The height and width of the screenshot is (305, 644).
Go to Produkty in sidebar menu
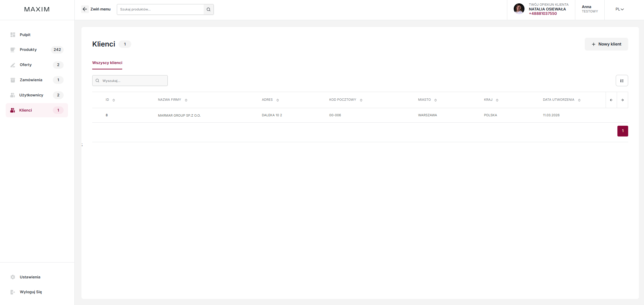28,50
